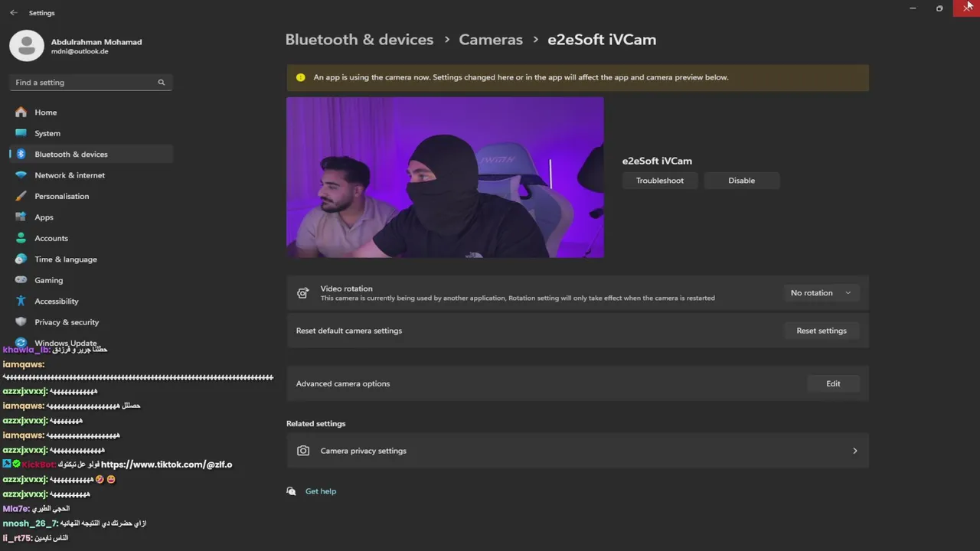The width and height of the screenshot is (980, 551).
Task: Click the camera preview image
Action: coord(445,178)
